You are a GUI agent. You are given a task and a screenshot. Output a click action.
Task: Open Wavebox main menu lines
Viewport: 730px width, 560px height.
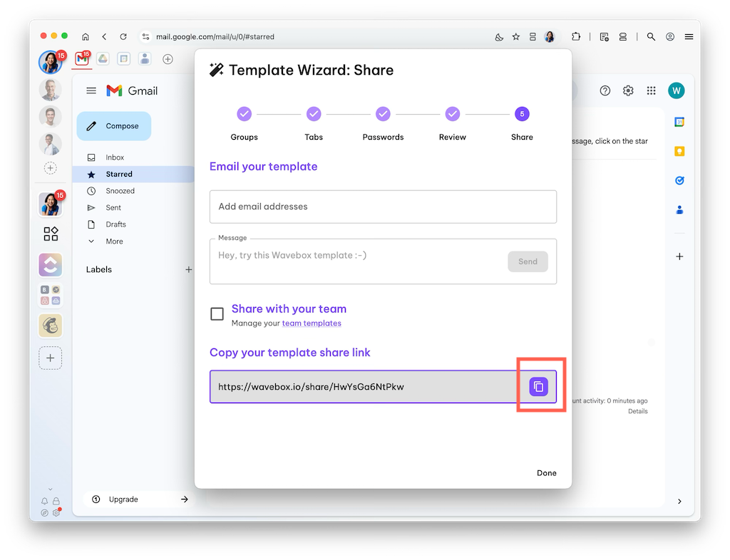pos(689,37)
